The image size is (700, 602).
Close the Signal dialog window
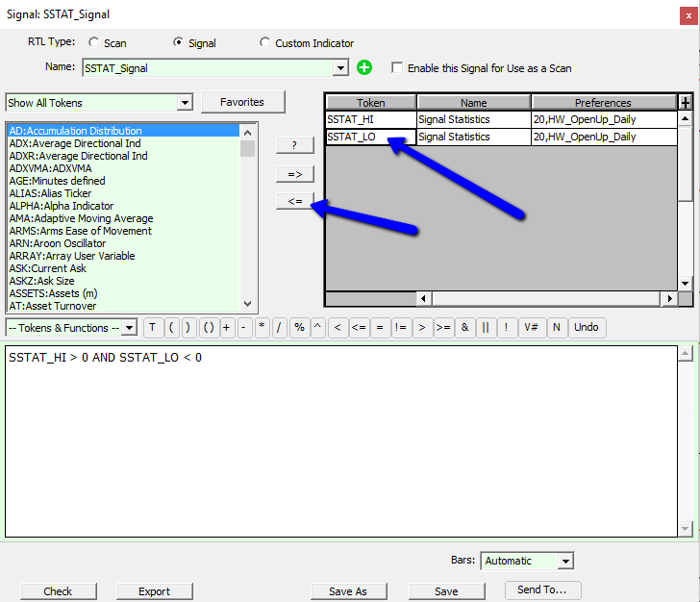(688, 15)
